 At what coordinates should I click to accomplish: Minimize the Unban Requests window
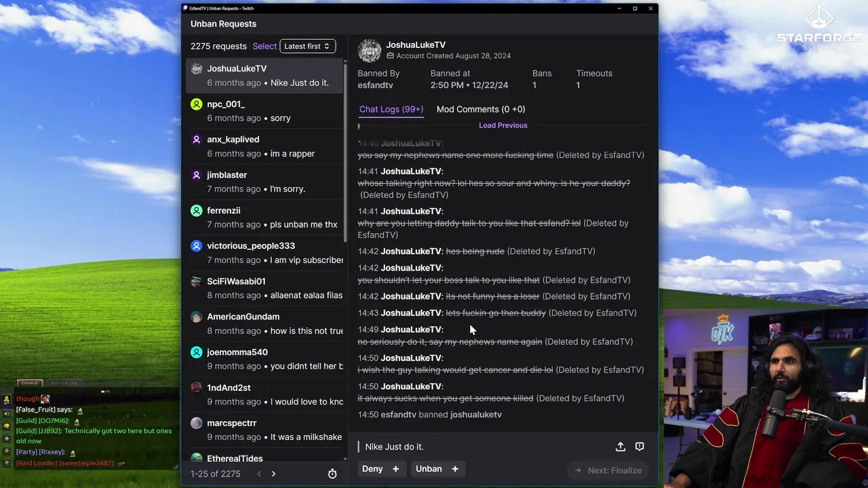tap(619, 8)
